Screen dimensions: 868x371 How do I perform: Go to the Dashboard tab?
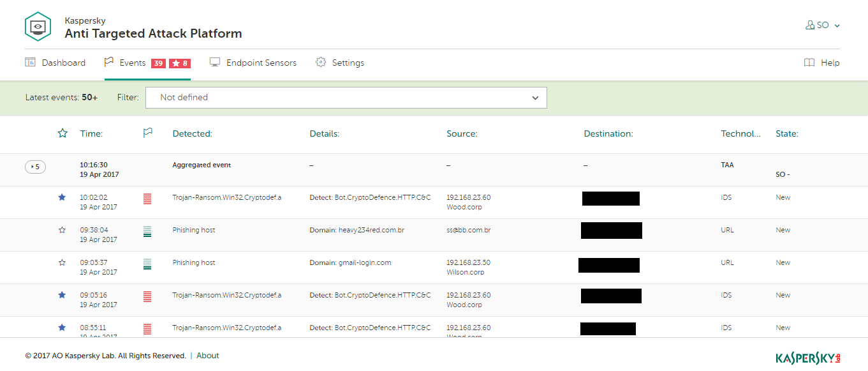point(55,63)
